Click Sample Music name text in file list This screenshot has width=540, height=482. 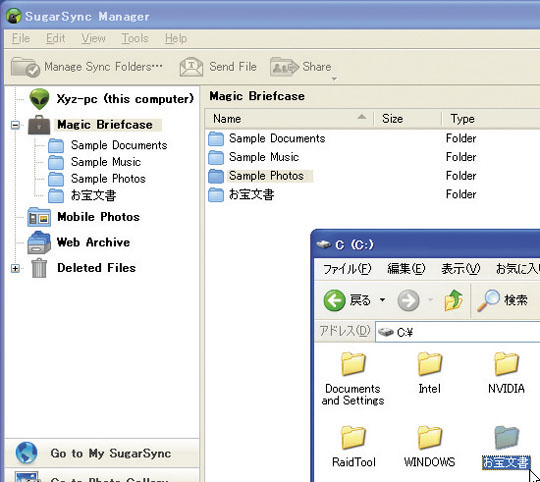coord(264,157)
